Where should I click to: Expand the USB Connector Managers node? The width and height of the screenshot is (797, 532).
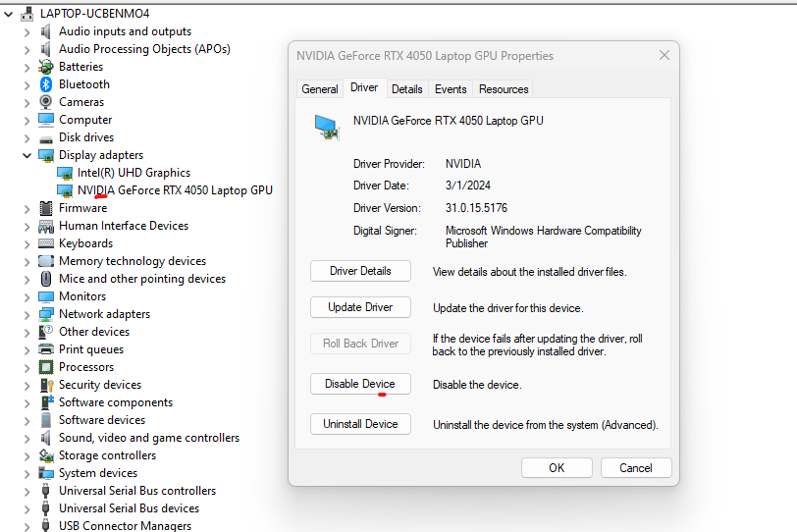point(27,526)
